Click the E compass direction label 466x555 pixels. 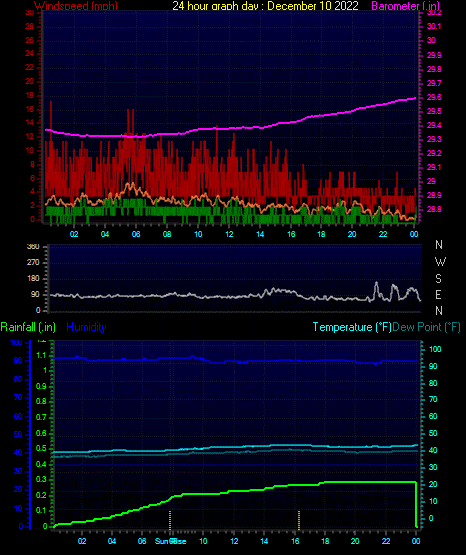coord(438,294)
